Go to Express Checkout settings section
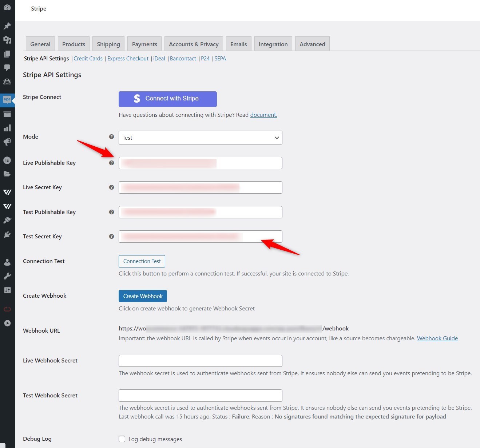The image size is (480, 448). click(128, 59)
